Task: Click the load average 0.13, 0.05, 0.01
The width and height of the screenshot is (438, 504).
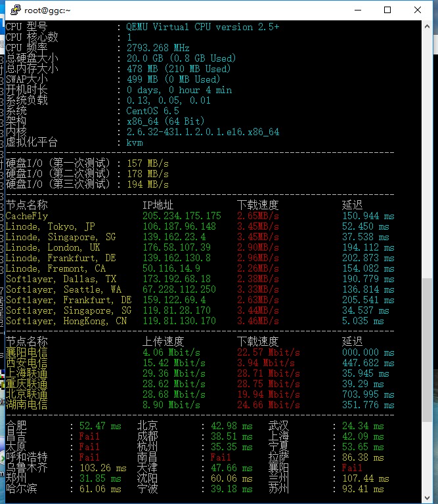Action: pos(169,100)
